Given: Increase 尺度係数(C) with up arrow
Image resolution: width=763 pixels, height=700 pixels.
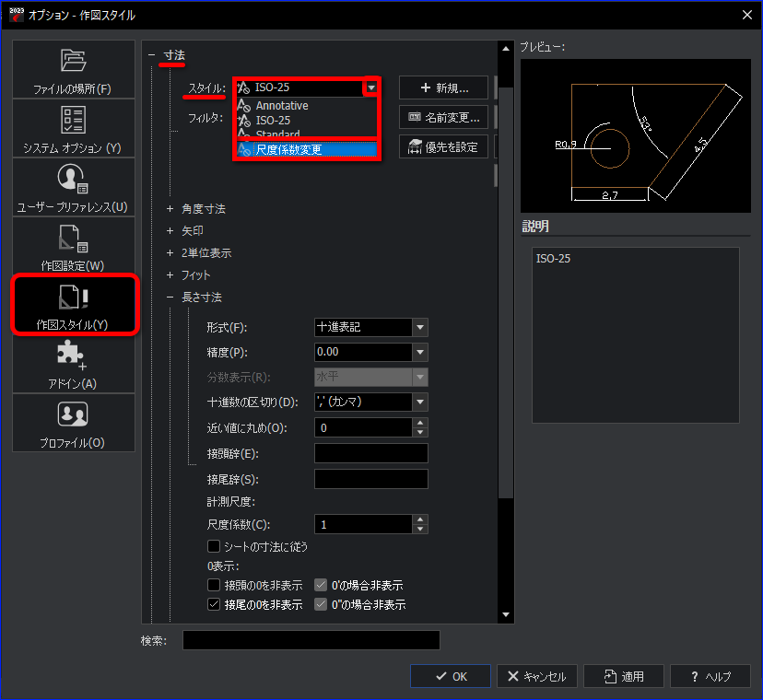Looking at the screenshot, I should [x=420, y=519].
